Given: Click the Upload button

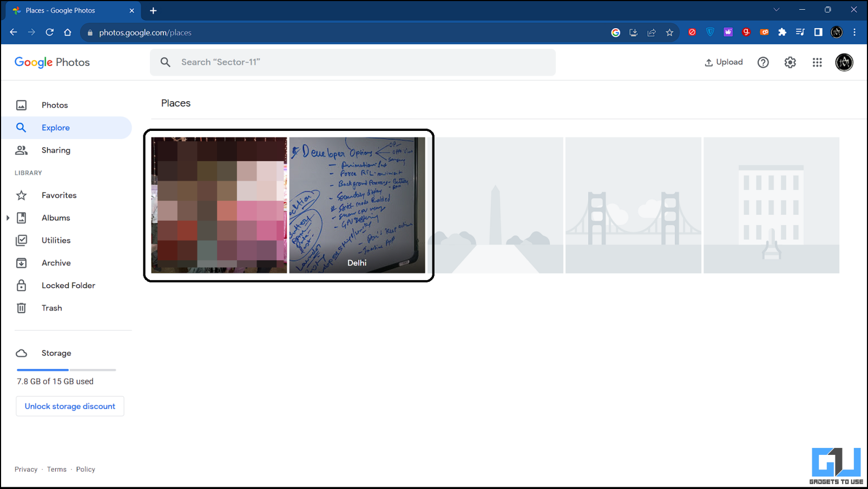Looking at the screenshot, I should (724, 62).
